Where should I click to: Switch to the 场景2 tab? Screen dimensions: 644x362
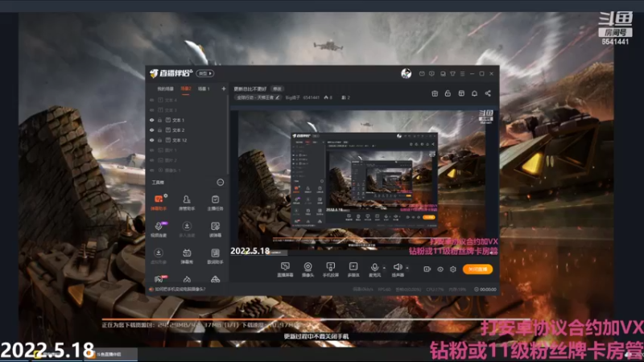point(186,88)
